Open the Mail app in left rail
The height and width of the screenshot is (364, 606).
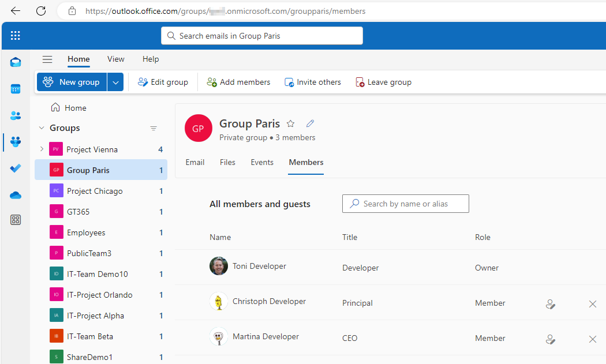(x=16, y=62)
